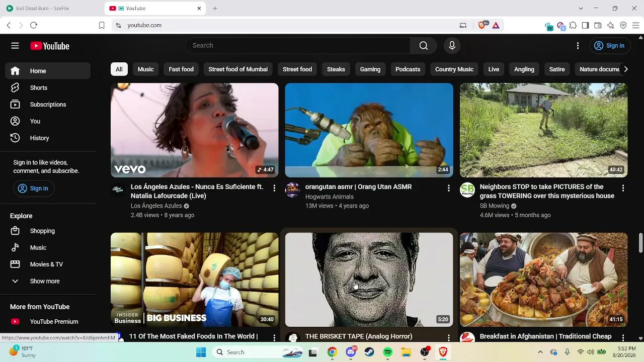Click the SB Mowing channel avatar
This screenshot has width=644, height=362.
click(x=467, y=190)
